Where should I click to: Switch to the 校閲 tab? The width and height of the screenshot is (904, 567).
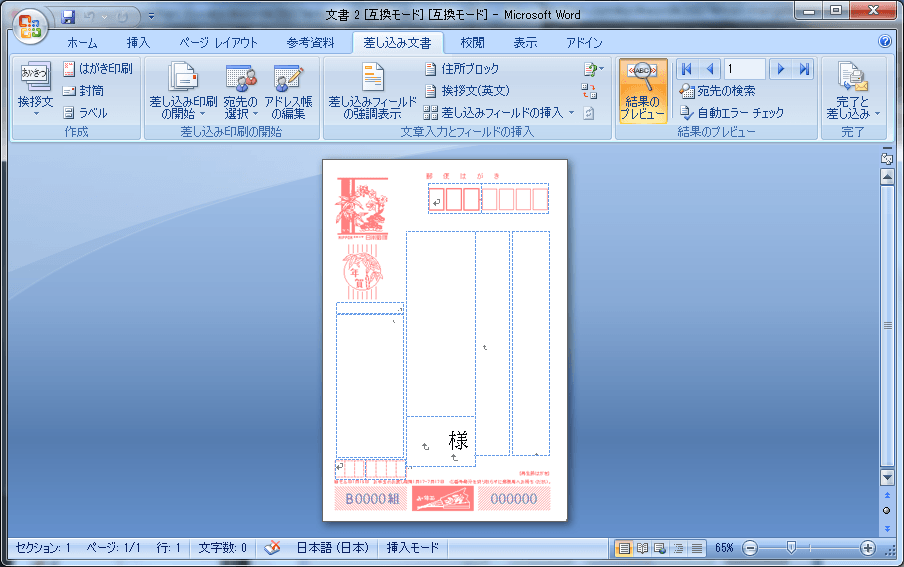pos(472,43)
